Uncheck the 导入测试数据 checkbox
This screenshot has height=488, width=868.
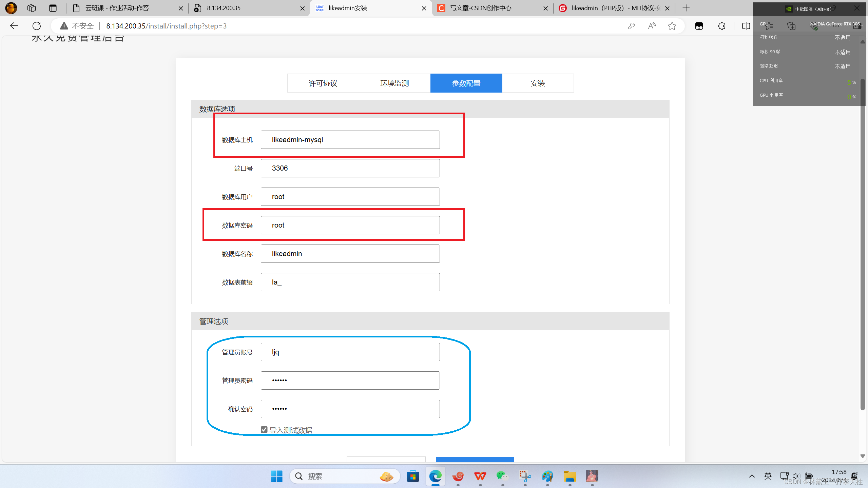[264, 429]
